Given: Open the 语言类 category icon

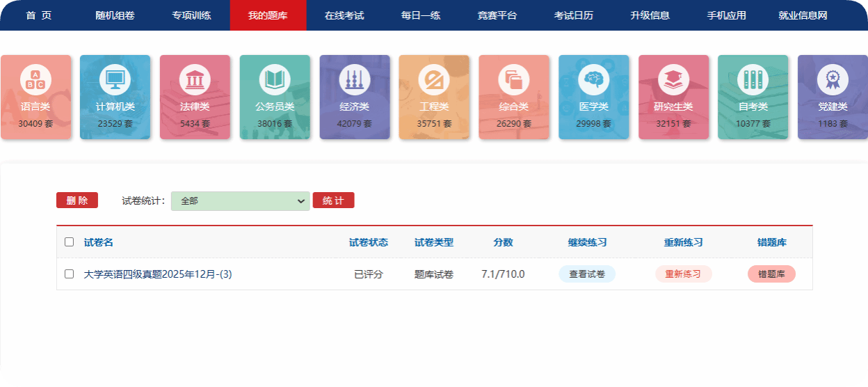Looking at the screenshot, I should 35,79.
